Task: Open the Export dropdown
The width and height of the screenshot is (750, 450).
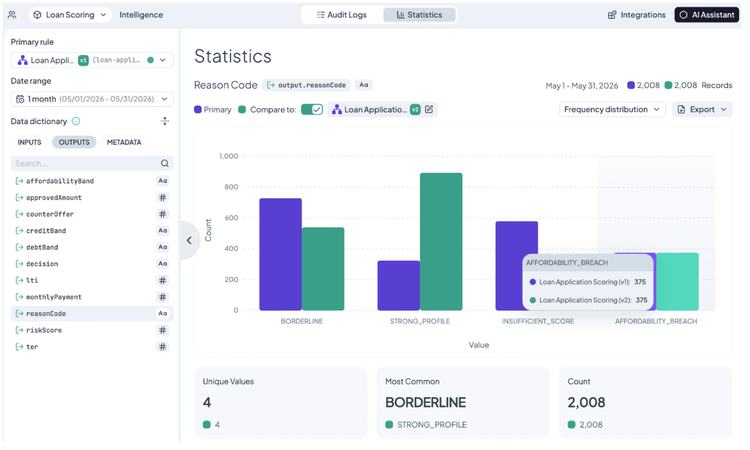Action: coord(702,110)
